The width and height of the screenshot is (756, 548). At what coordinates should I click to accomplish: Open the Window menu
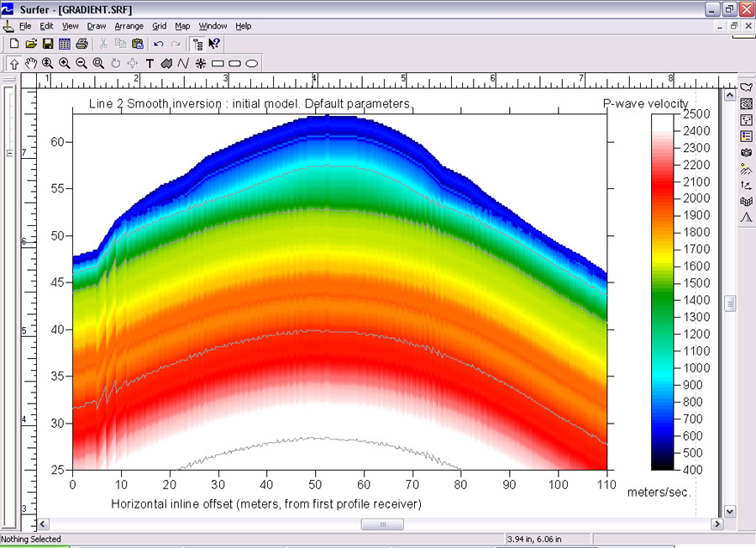[x=213, y=26]
